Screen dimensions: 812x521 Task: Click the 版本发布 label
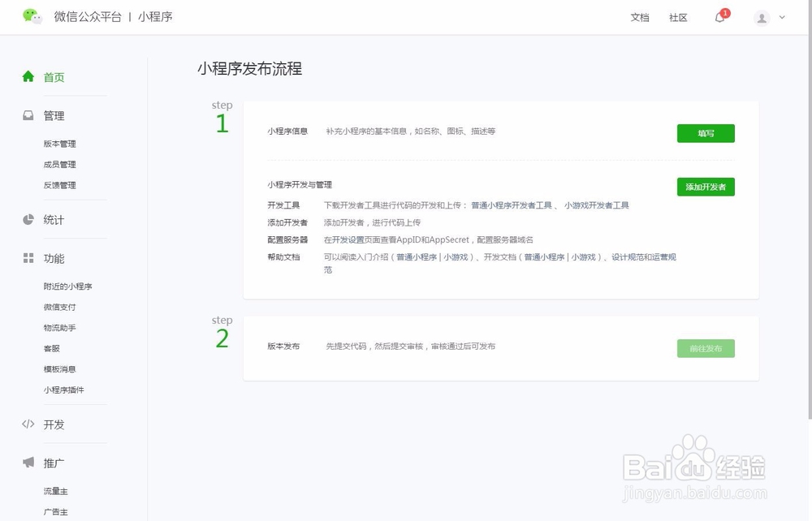(x=283, y=347)
